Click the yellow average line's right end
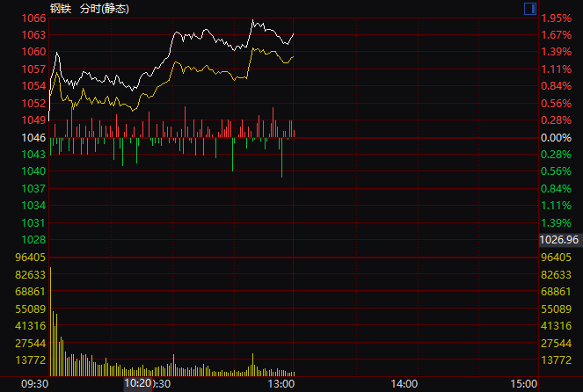583x392 pixels. (x=293, y=56)
